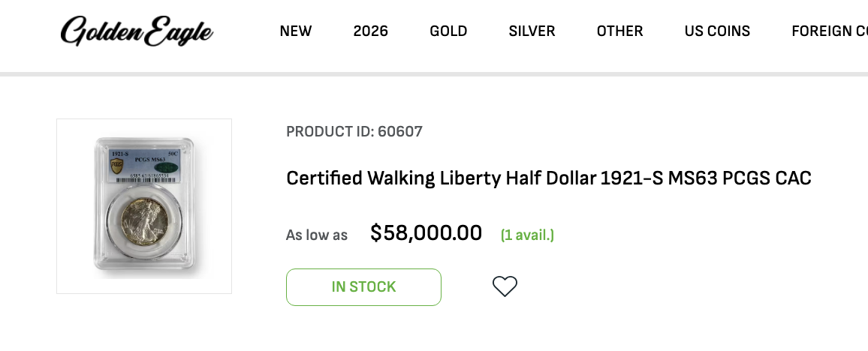Click the (1 avail.) availability text
Viewport: 868px width, 351px height.
click(527, 235)
